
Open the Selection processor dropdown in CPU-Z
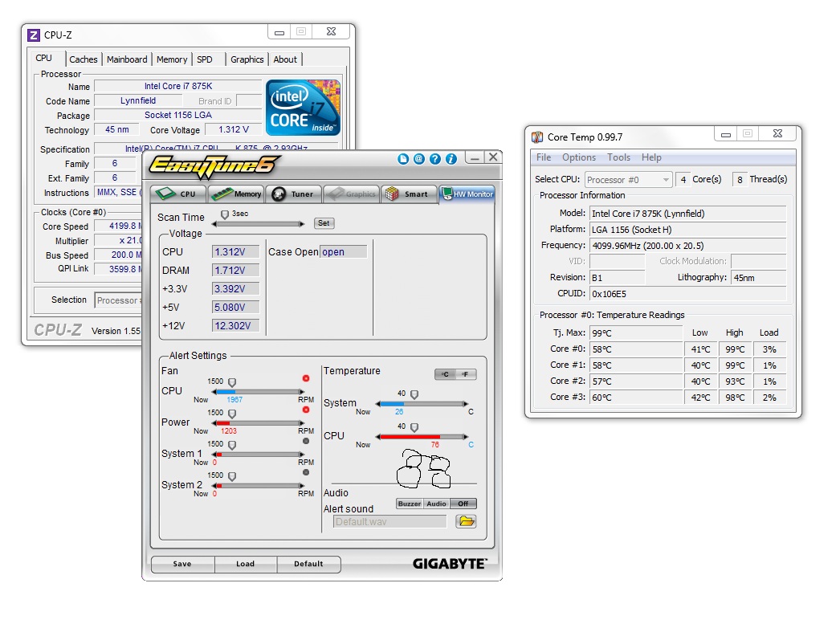coord(119,300)
